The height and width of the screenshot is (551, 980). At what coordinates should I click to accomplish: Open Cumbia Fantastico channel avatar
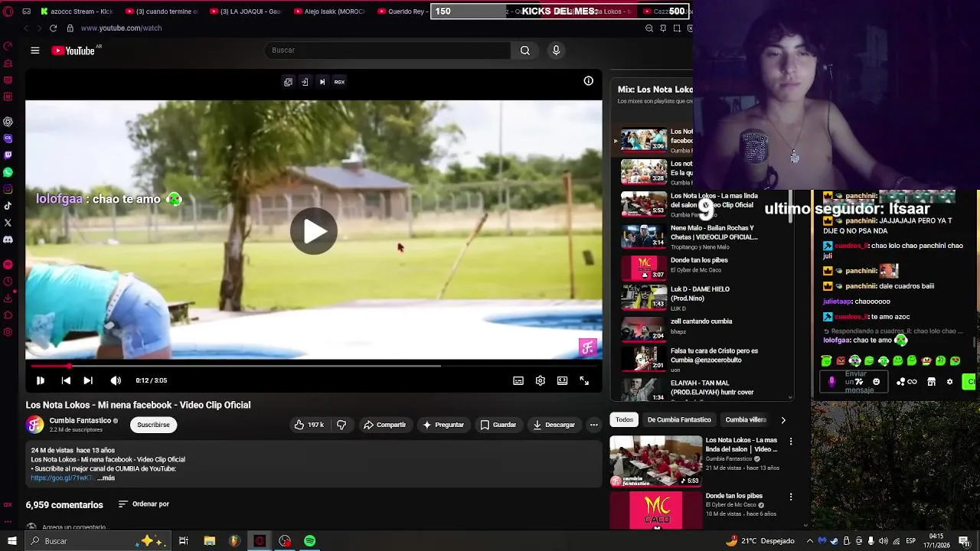[35, 425]
